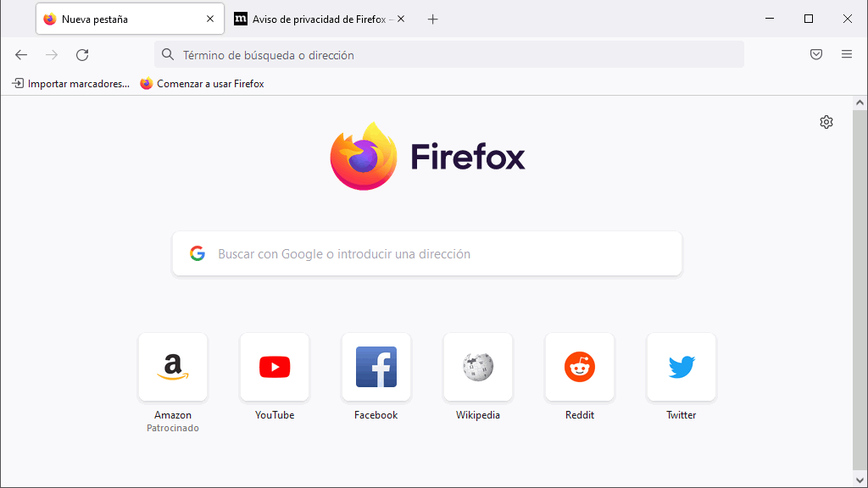This screenshot has width=868, height=488.
Task: Click the Patrocinado label under Amazon
Action: click(173, 428)
